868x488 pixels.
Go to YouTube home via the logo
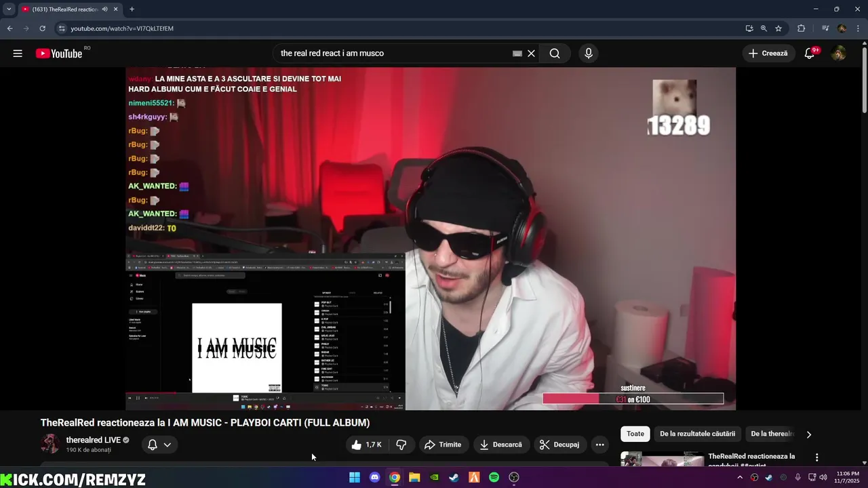(x=59, y=54)
